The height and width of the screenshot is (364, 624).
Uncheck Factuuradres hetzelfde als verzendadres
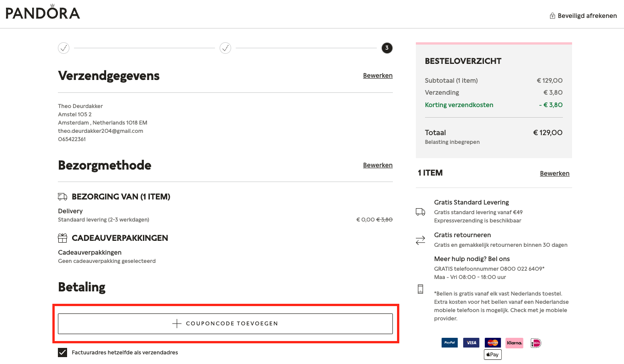(x=62, y=353)
